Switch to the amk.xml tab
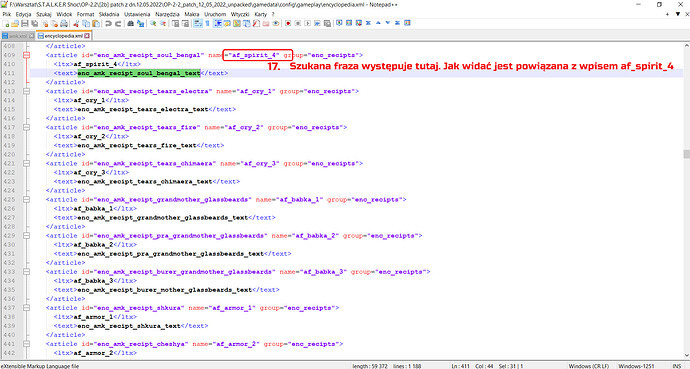 tap(18, 36)
